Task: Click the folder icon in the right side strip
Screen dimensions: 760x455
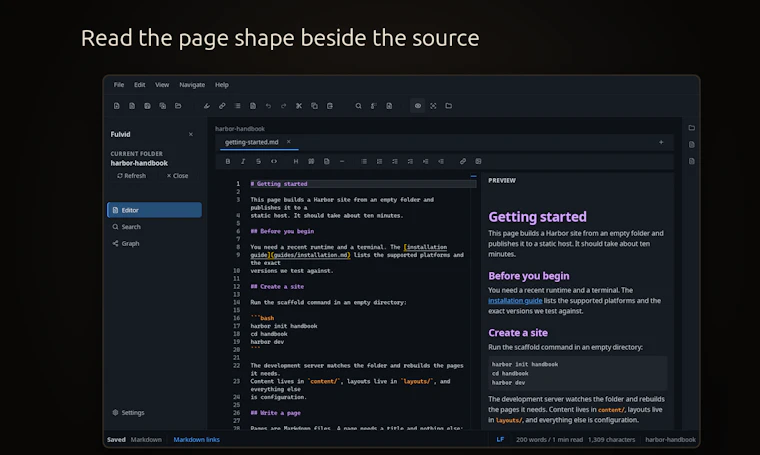Action: click(692, 128)
